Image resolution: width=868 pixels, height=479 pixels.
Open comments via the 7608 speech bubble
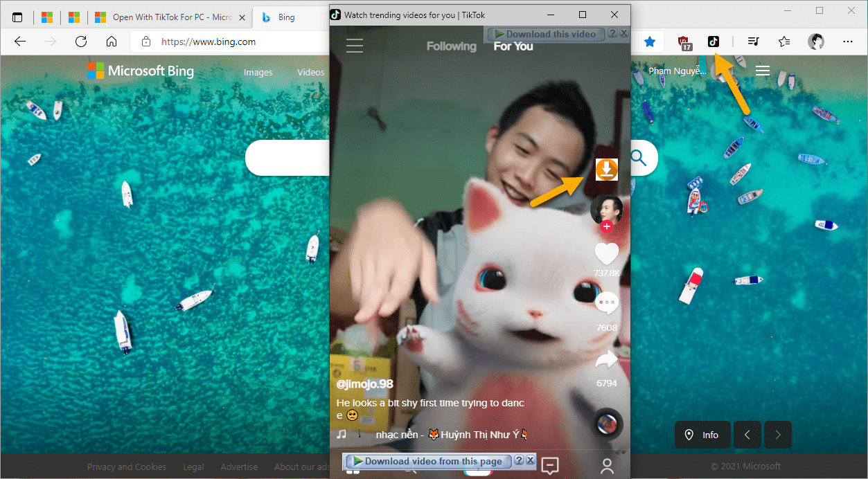pyautogui.click(x=607, y=303)
